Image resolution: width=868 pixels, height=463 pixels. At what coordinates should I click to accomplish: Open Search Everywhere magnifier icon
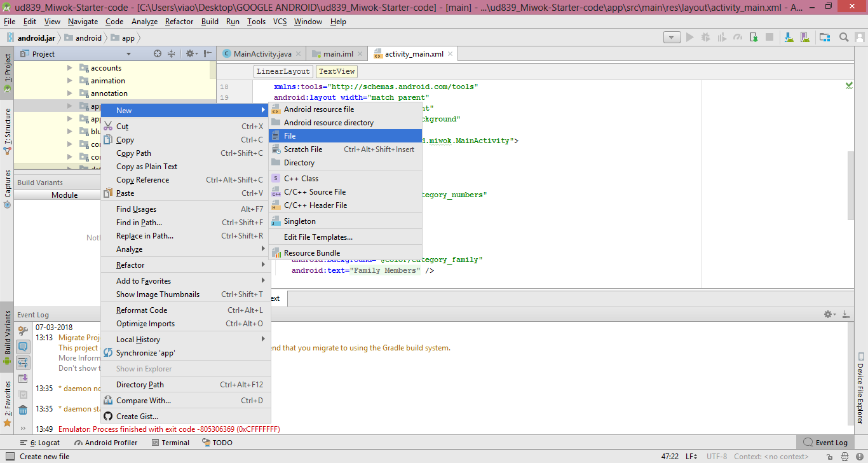pos(844,38)
